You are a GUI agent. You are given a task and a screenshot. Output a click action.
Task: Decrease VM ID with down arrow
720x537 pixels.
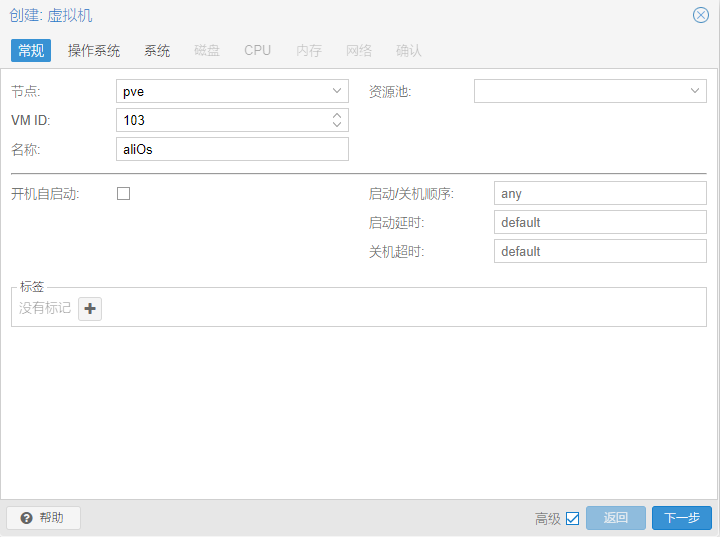coord(337,125)
